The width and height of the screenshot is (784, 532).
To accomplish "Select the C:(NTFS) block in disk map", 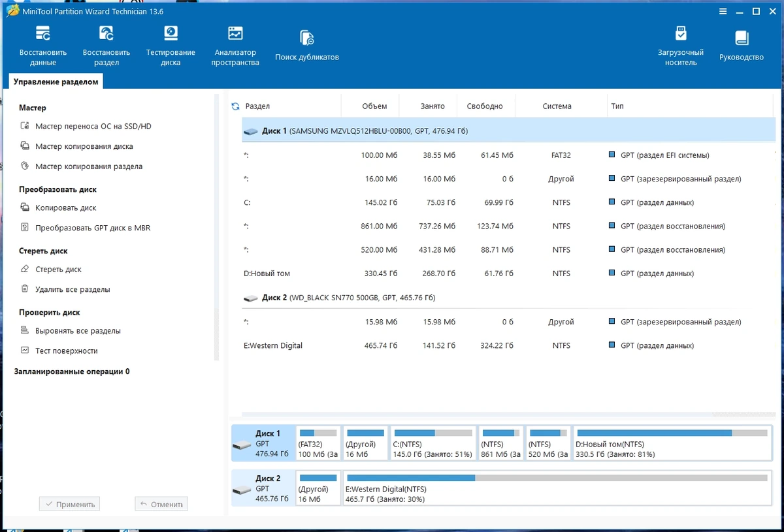I will pos(433,443).
